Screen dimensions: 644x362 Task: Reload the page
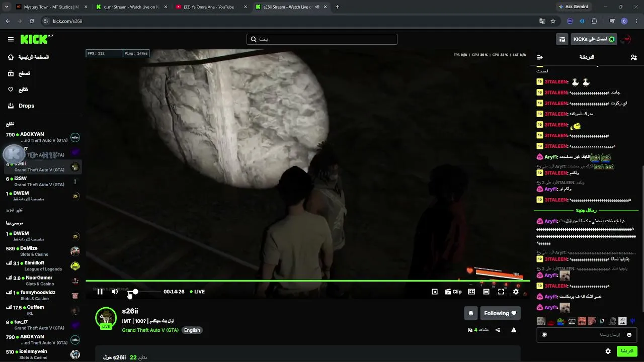[32, 21]
